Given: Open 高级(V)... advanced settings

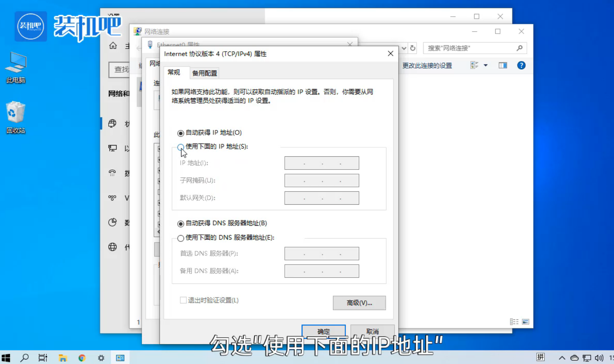Looking at the screenshot, I should 359,303.
